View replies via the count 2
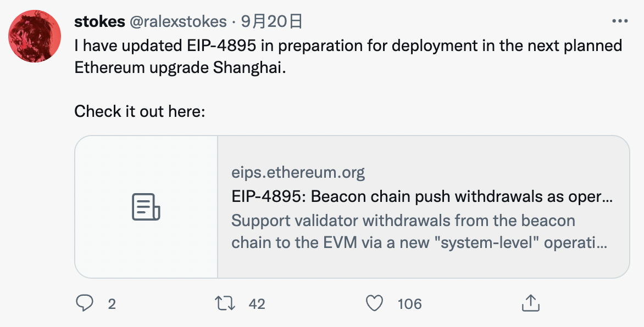 (x=112, y=304)
